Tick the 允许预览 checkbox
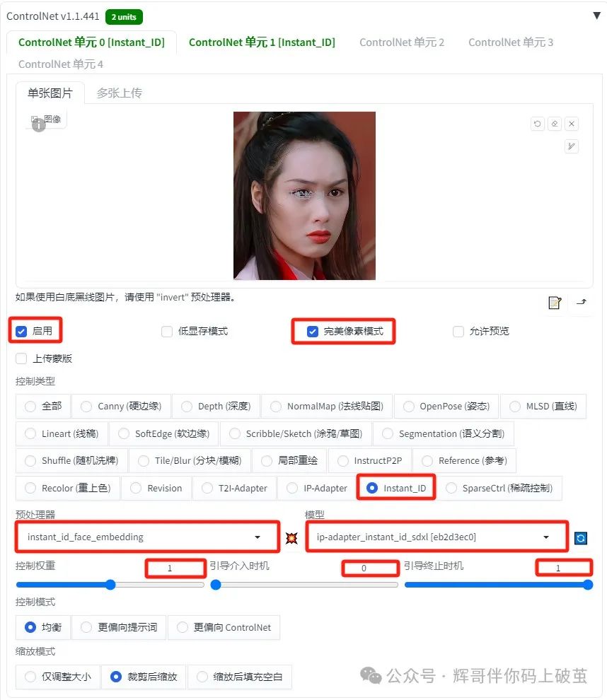Image resolution: width=607 pixels, height=700 pixels. [x=458, y=331]
